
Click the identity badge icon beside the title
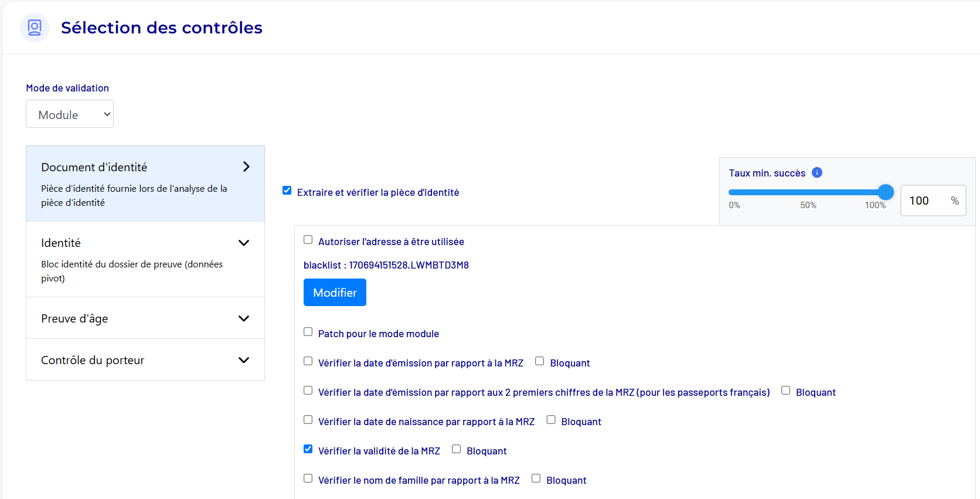pyautogui.click(x=35, y=28)
